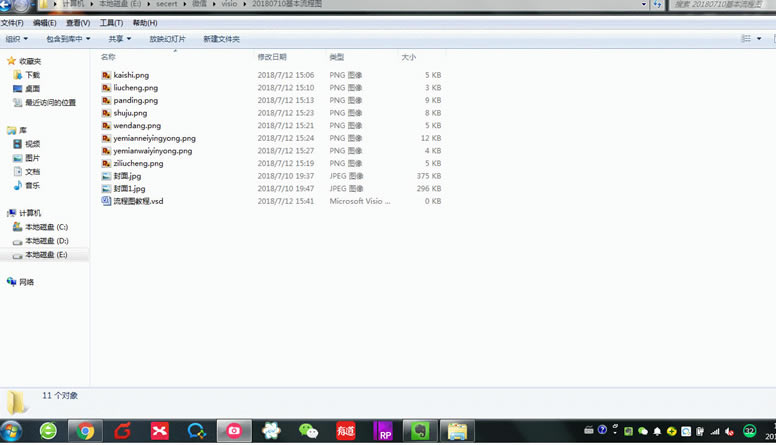Click the green 32 badge in tray
This screenshot has width=776, height=445.
[749, 431]
